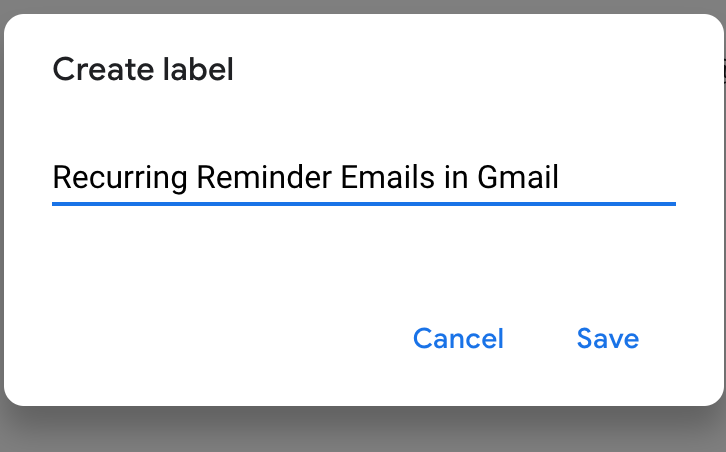Click blank space right of dialog title
The height and width of the screenshot is (452, 726).
tap(480, 70)
